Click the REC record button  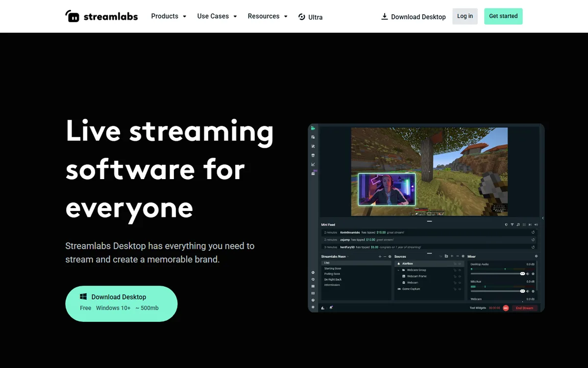click(x=506, y=308)
